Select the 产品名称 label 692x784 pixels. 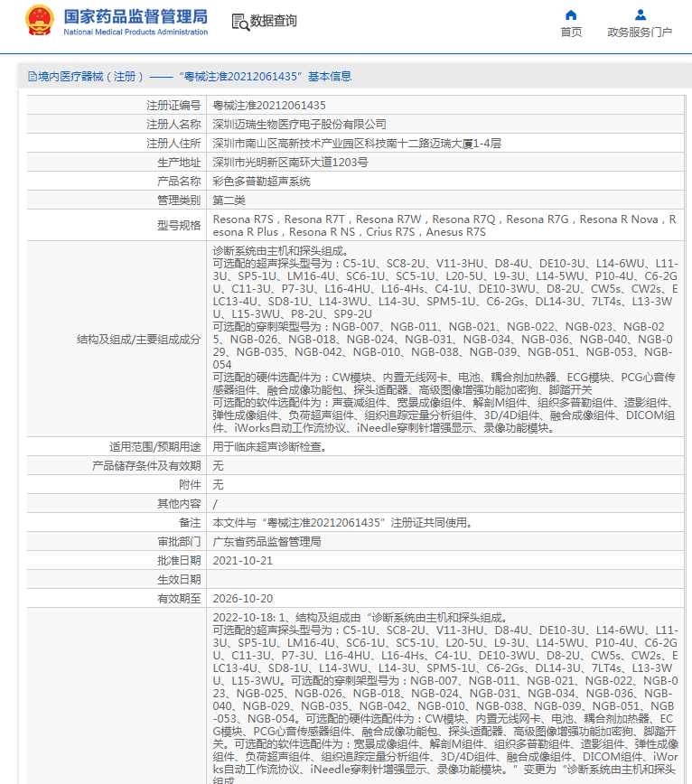point(179,182)
